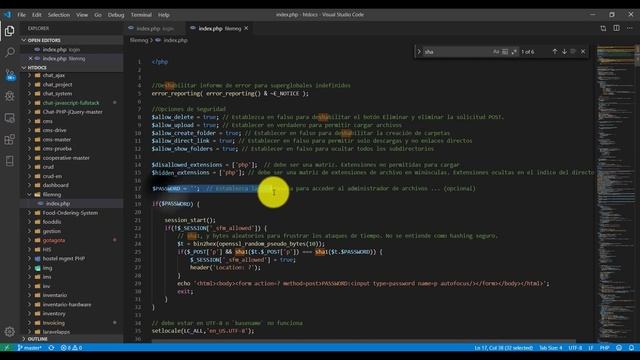Change Tab Size: 4 indentation setting
This screenshot has width=640, height=360.
point(551,348)
